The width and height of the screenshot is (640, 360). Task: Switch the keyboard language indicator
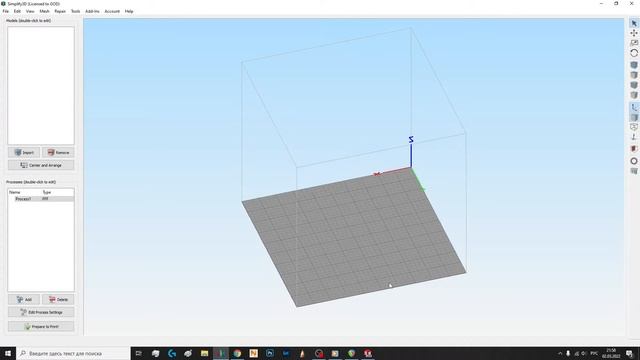[594, 353]
